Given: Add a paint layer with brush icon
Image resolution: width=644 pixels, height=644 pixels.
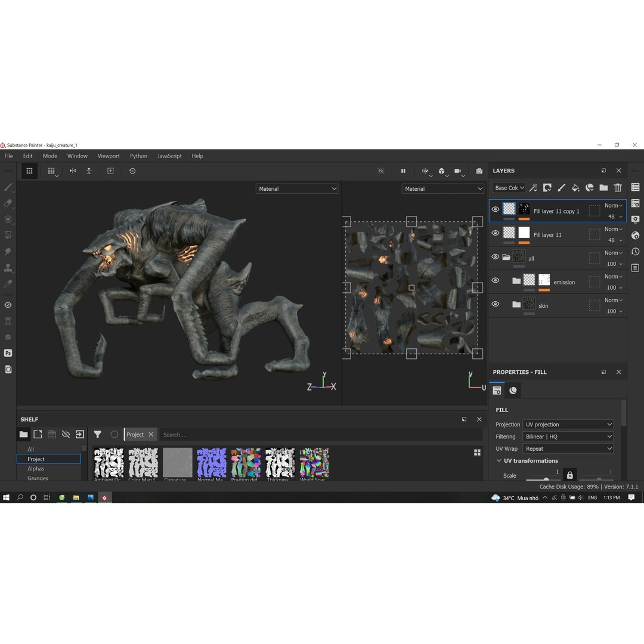Looking at the screenshot, I should point(561,188).
